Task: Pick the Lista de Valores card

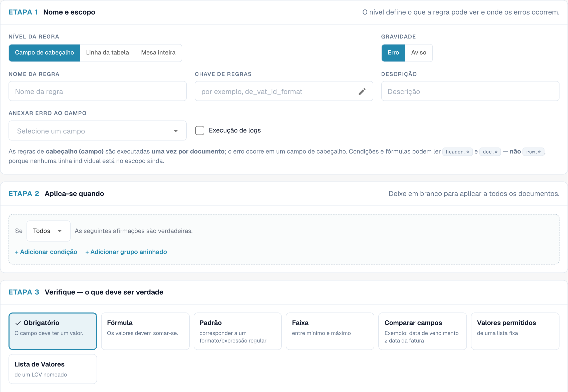Action: pyautogui.click(x=53, y=369)
